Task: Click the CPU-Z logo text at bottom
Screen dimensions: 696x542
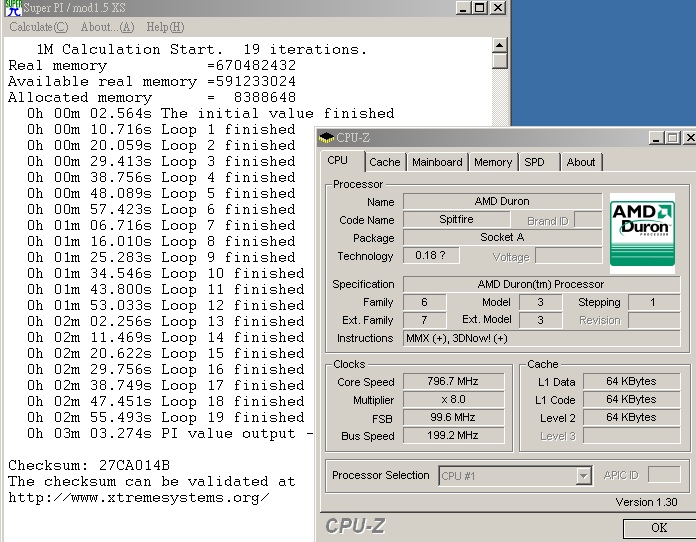Action: pos(355,526)
